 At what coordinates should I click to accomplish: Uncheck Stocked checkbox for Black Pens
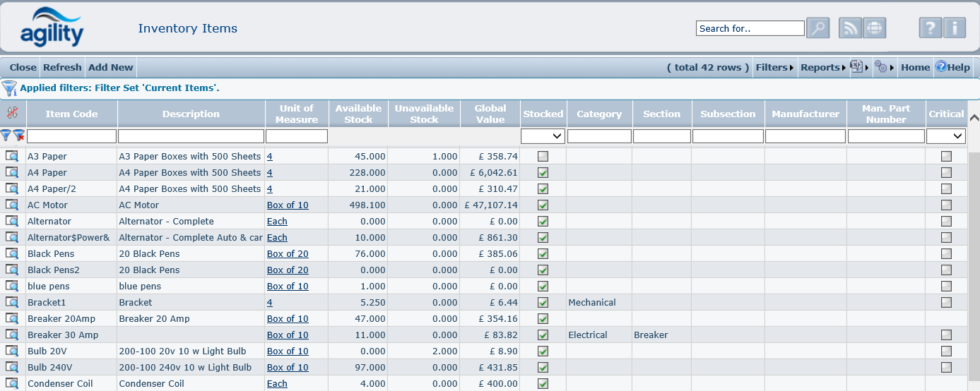coord(543,253)
